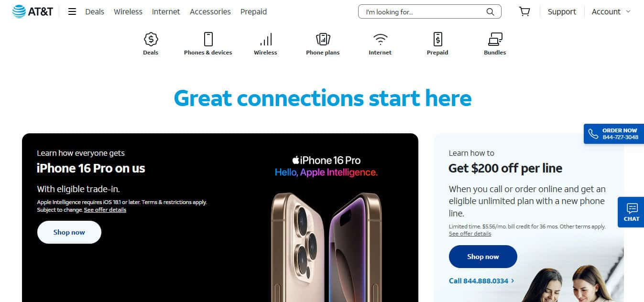Click the AT&T globe logo

(19, 11)
